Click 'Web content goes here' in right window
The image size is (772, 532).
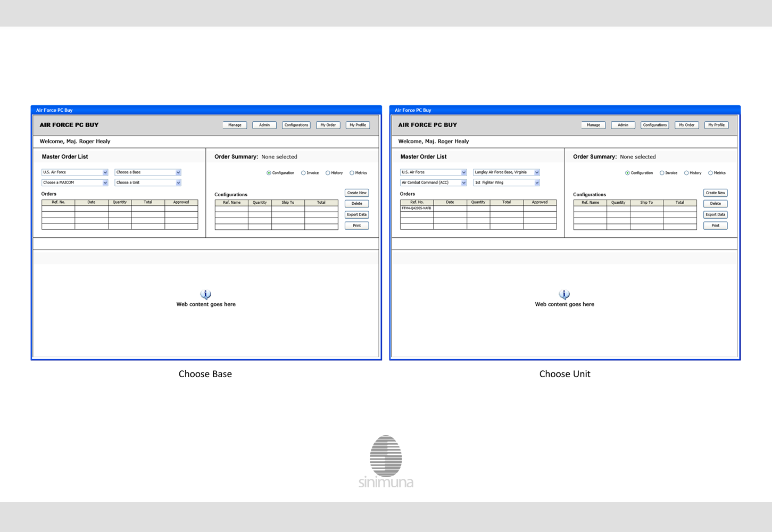click(565, 304)
